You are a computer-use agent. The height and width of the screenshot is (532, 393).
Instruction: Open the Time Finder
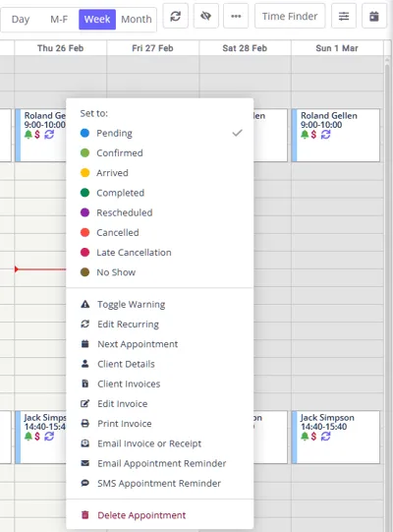(290, 16)
